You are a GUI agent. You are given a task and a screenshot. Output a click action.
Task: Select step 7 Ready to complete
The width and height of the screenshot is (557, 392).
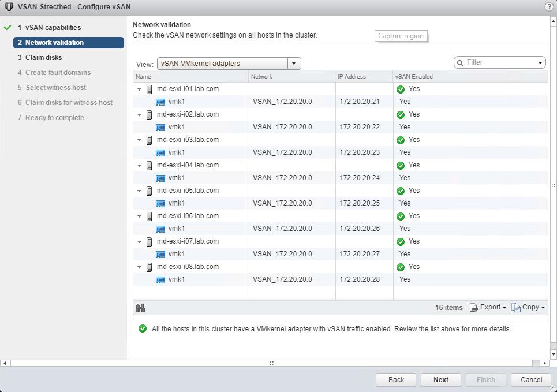click(x=51, y=118)
